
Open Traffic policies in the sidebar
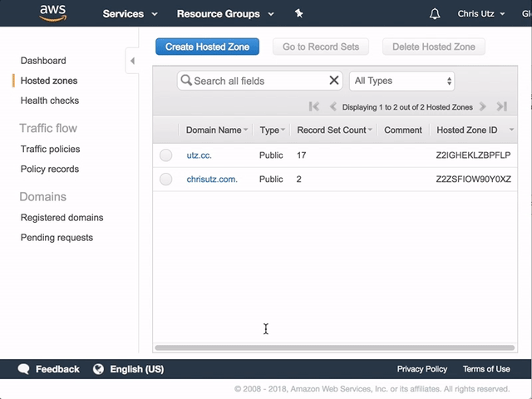(50, 149)
